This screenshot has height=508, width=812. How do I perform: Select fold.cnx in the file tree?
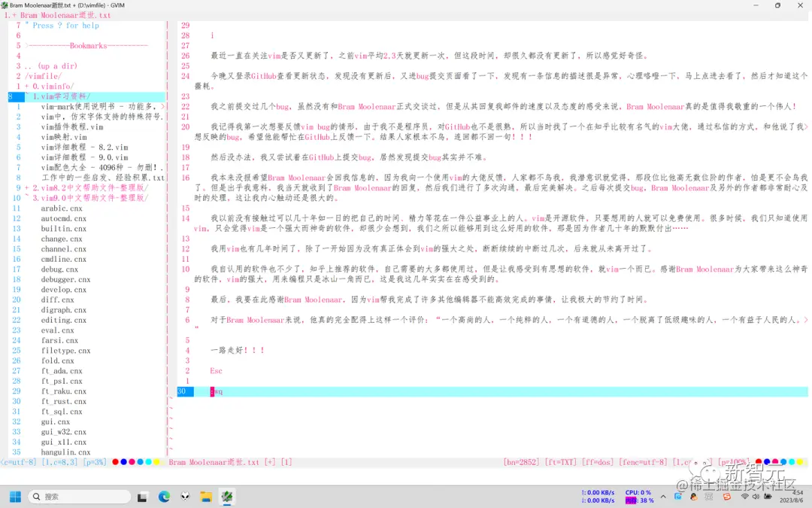pos(57,360)
